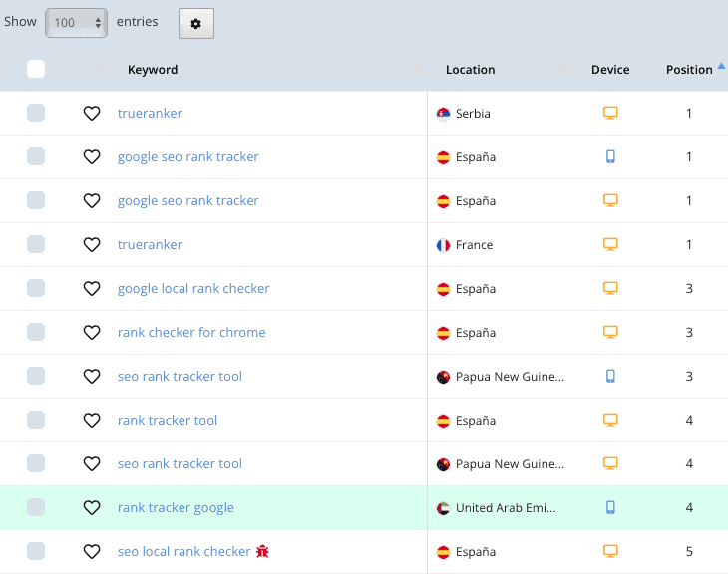The image size is (728, 574).
Task: Open rank tracker google keyword link
Action: [x=176, y=508]
